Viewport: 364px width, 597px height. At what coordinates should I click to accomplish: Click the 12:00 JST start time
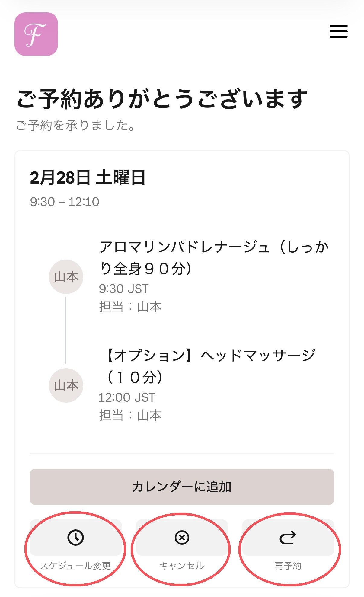click(x=127, y=397)
